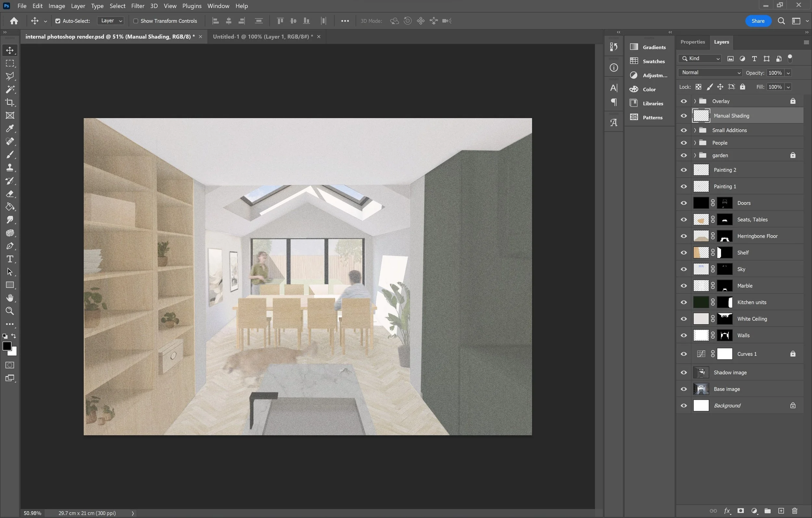The width and height of the screenshot is (812, 518).
Task: Select the Crop tool
Action: coord(10,103)
